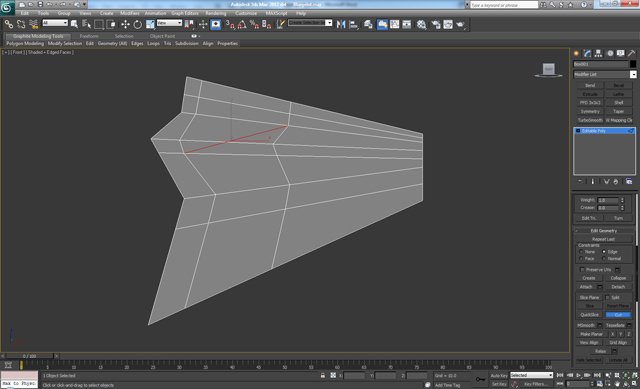Toggle the Spinner Snap icon

tap(267, 24)
